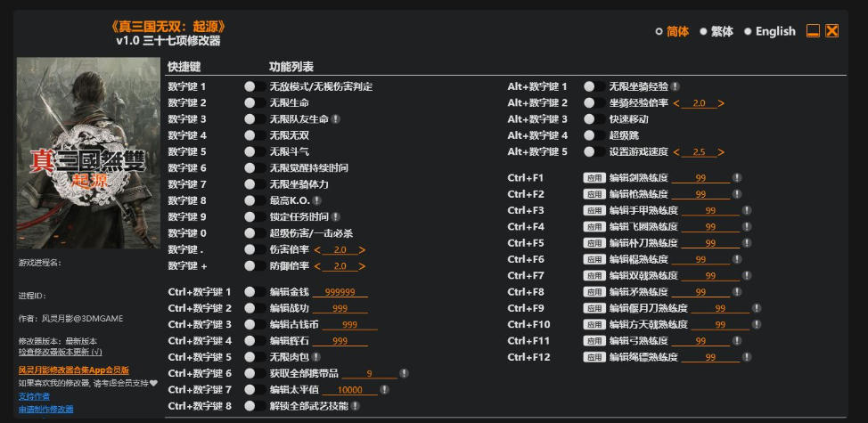Click 编辑太平值 field showing 10000
868x423 pixels.
click(x=350, y=390)
